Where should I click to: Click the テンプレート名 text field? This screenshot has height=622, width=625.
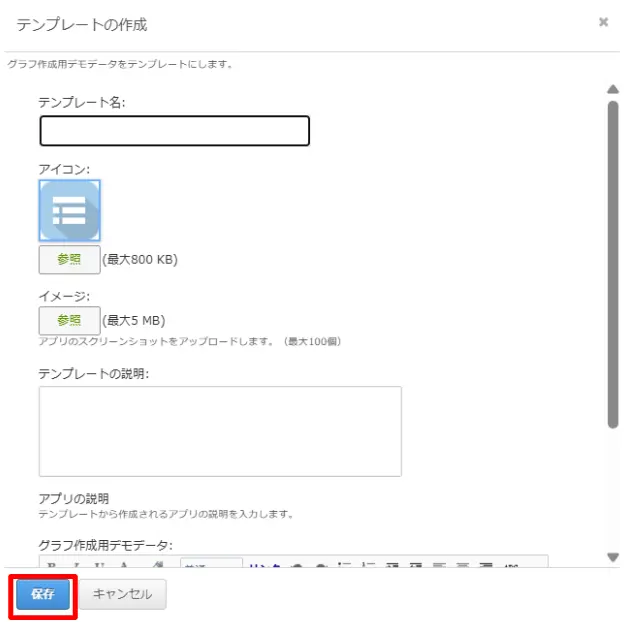[x=174, y=131]
